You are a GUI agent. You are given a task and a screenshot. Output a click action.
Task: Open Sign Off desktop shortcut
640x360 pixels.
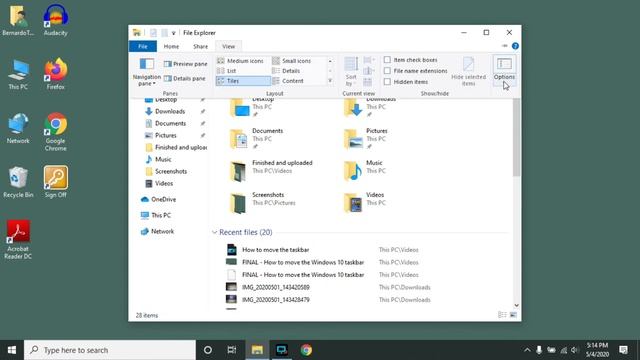56,182
